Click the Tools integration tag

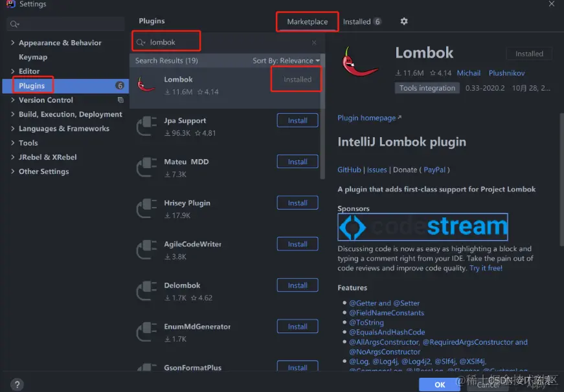(427, 88)
